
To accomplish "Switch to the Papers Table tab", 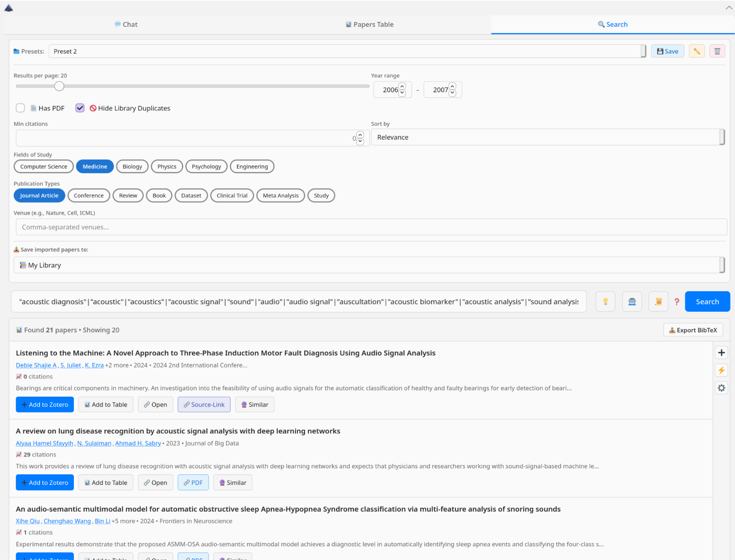I will click(x=369, y=24).
